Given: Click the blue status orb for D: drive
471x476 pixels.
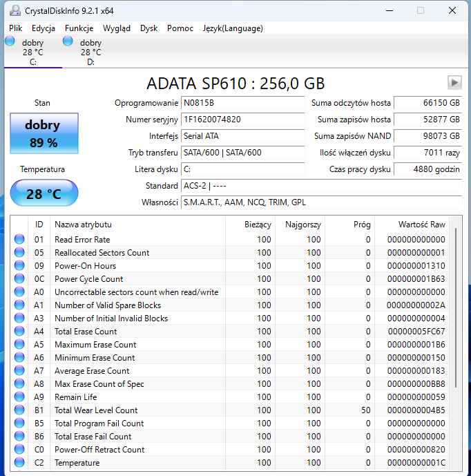Looking at the screenshot, I should (68, 41).
